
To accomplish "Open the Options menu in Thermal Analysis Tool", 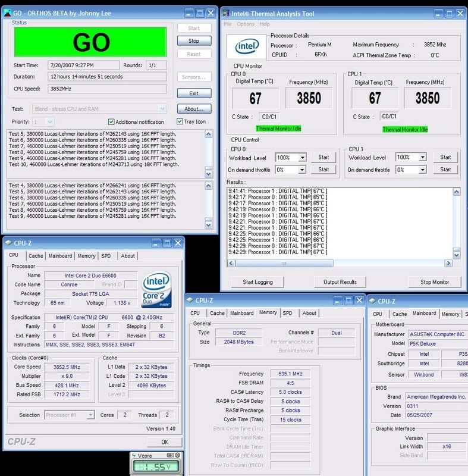I will [x=246, y=24].
